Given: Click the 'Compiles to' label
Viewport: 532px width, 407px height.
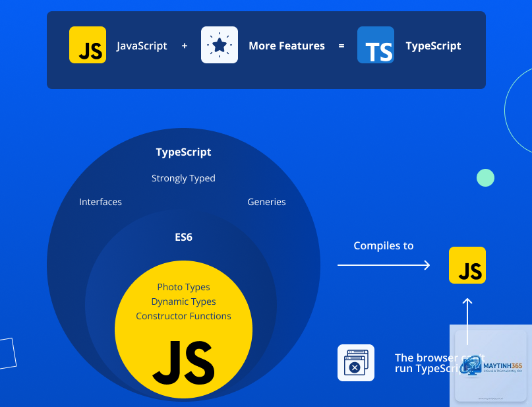Looking at the screenshot, I should 384,246.
